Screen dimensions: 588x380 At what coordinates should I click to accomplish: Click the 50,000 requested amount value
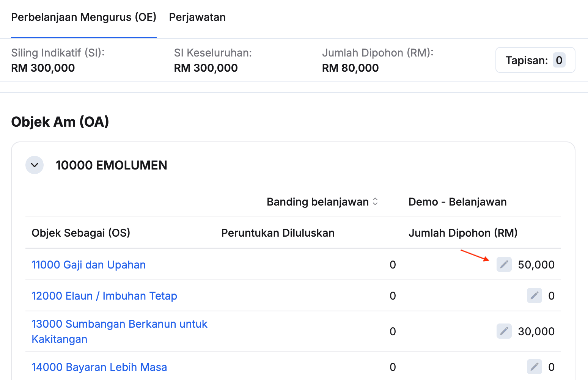[536, 265]
